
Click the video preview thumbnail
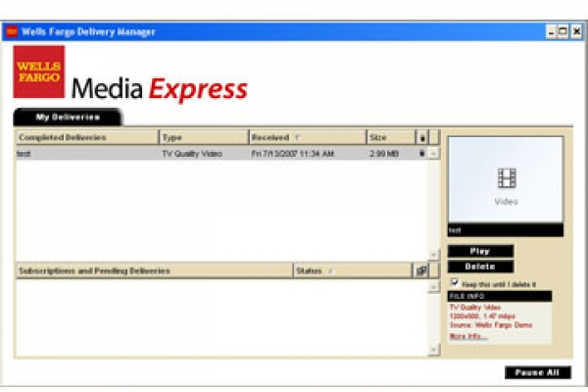tap(506, 179)
